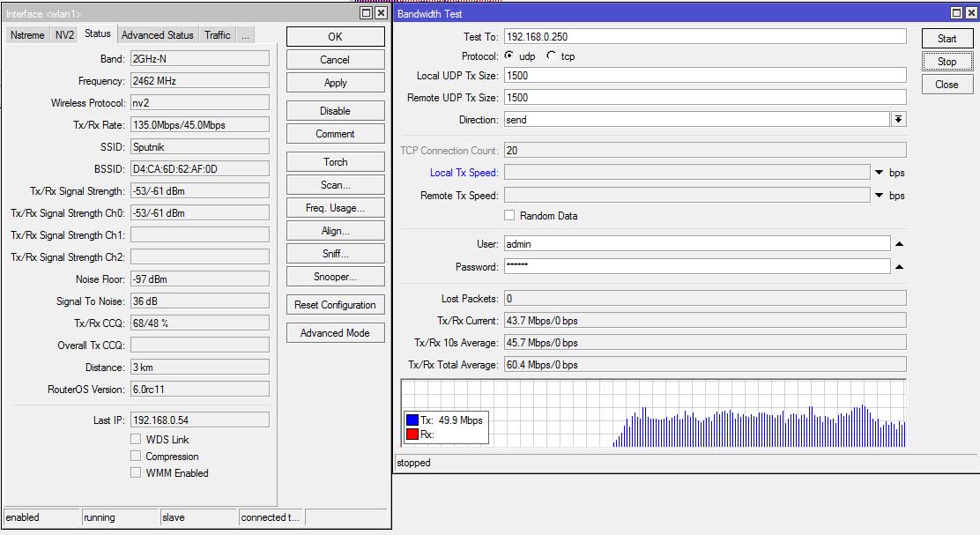Image resolution: width=980 pixels, height=535 pixels.
Task: Start the bandwidth test
Action: coord(947,39)
